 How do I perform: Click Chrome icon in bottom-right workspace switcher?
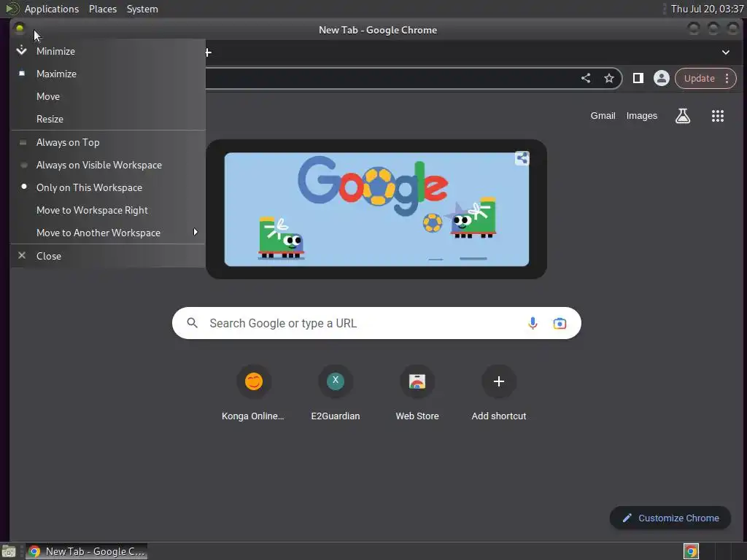pos(691,551)
